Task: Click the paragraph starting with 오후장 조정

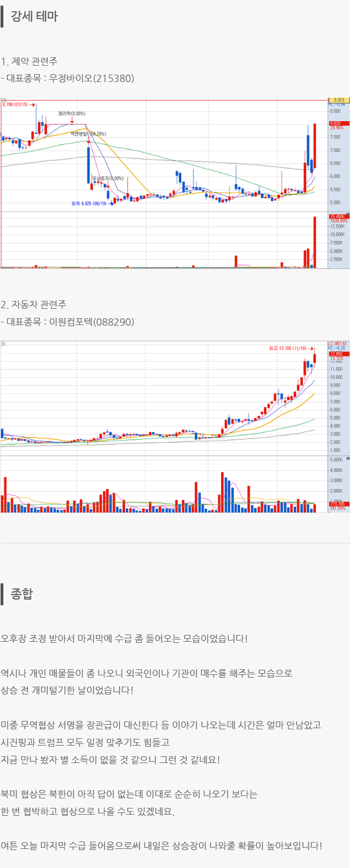Action: (123, 638)
